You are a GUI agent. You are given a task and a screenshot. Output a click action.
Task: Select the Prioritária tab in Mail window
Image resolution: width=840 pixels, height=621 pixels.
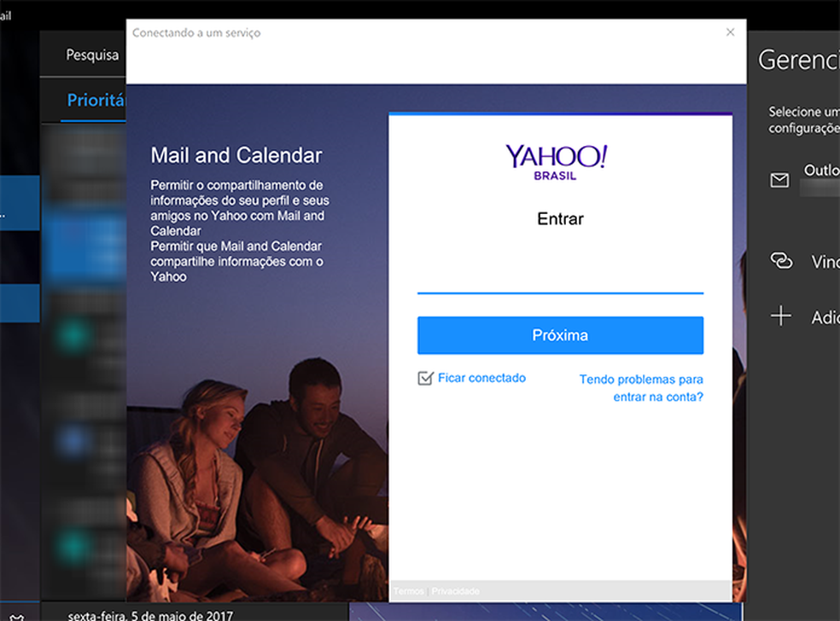pyautogui.click(x=96, y=100)
